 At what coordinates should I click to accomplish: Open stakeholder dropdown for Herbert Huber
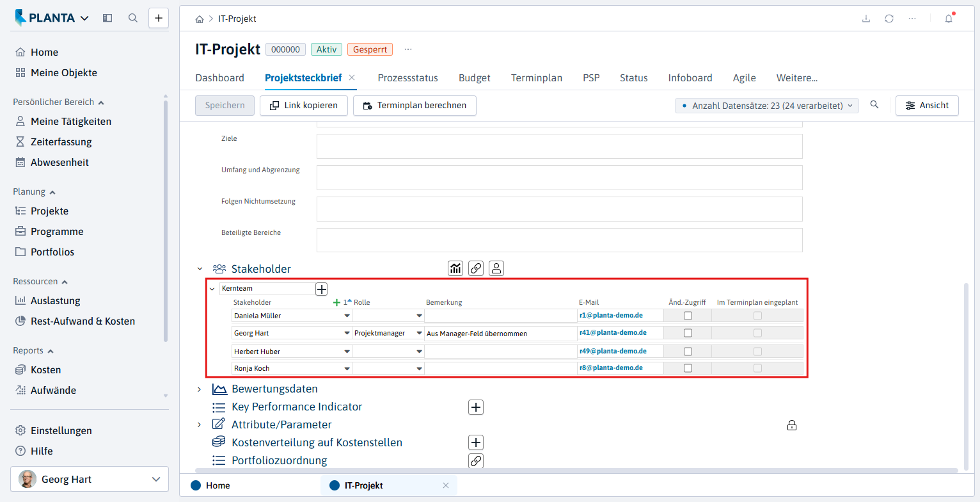347,351
